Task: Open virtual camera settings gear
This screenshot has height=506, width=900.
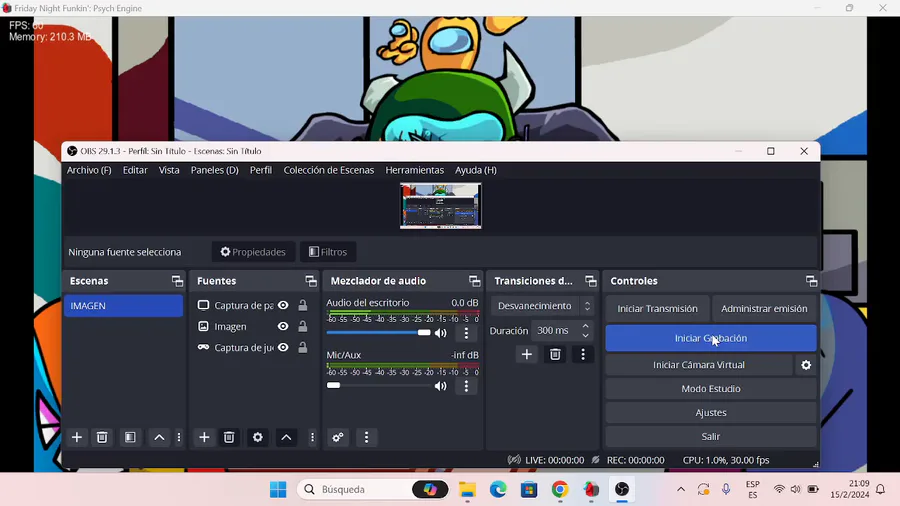Action: pos(806,365)
